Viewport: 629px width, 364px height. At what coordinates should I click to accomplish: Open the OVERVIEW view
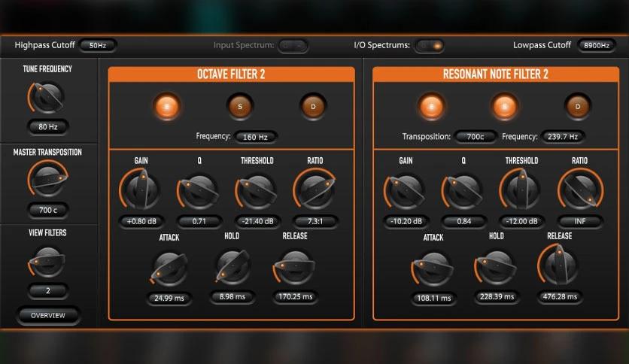pos(48,316)
